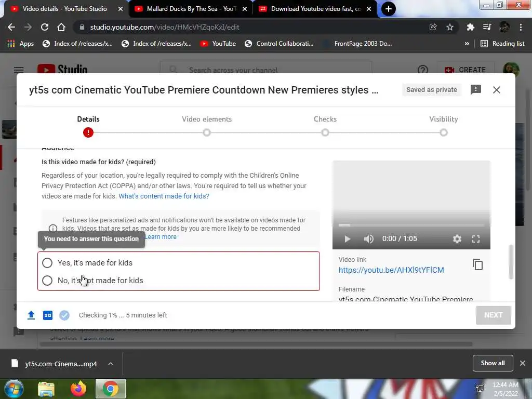Image resolution: width=532 pixels, height=399 pixels.
Task: Click the upload status arrow icon
Action: pyautogui.click(x=31, y=315)
